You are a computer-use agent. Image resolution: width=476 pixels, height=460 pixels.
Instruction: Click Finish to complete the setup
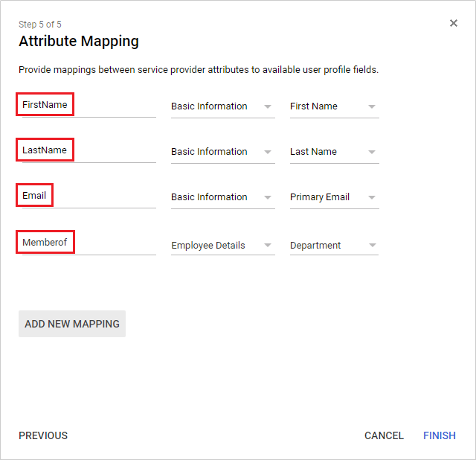440,435
